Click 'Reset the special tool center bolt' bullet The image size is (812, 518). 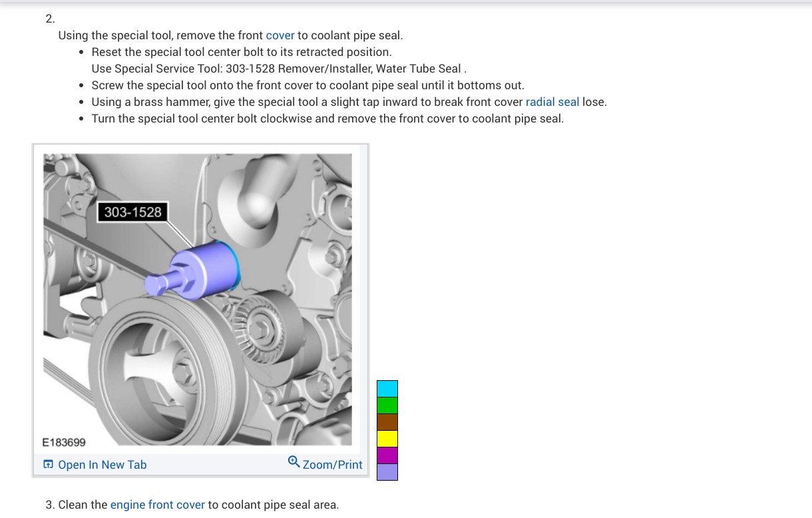[x=242, y=52]
